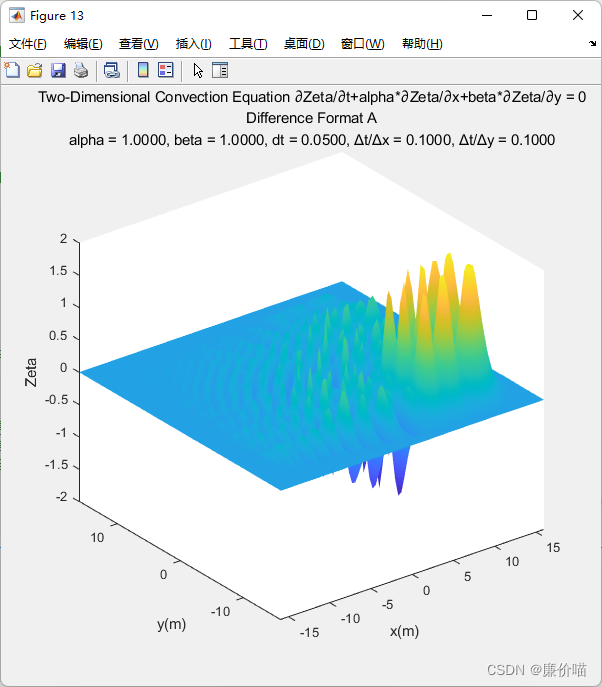This screenshot has width=602, height=687.
Task: Click the Zeta tick label 1.5
Action: [58, 271]
